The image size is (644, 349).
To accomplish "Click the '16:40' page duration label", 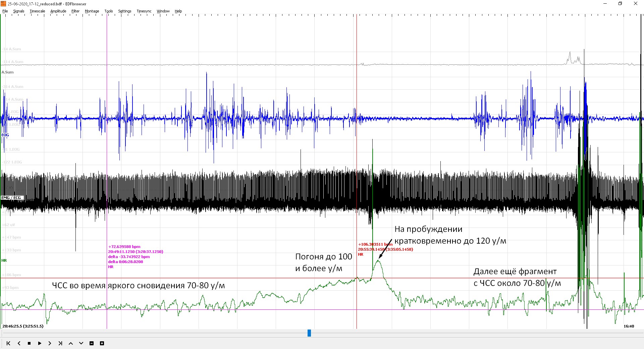I will pyautogui.click(x=629, y=326).
